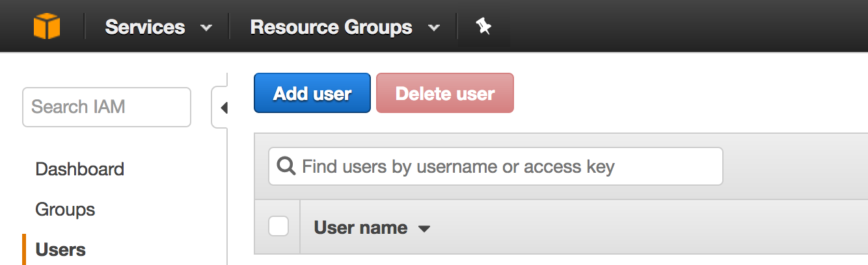Select the Users item in sidebar
The width and height of the screenshot is (868, 265).
click(61, 249)
